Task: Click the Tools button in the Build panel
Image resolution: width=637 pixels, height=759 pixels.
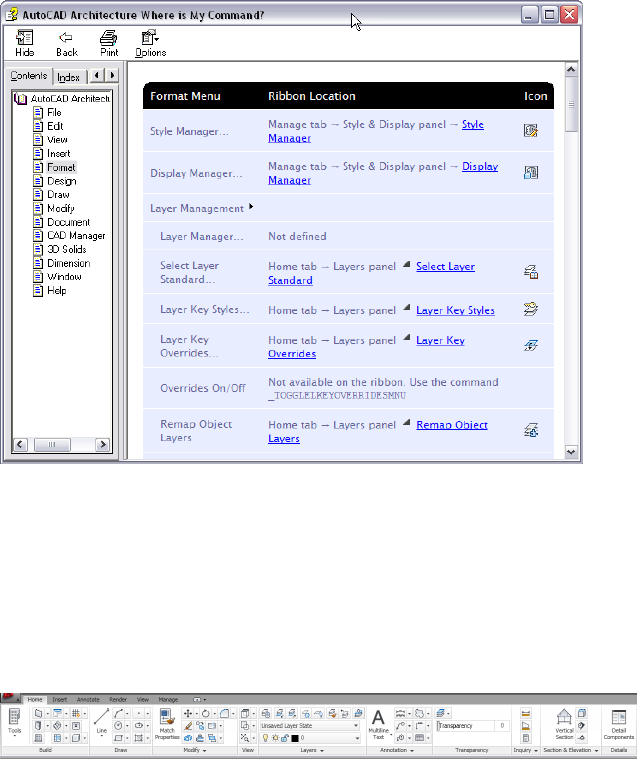Action: point(15,722)
